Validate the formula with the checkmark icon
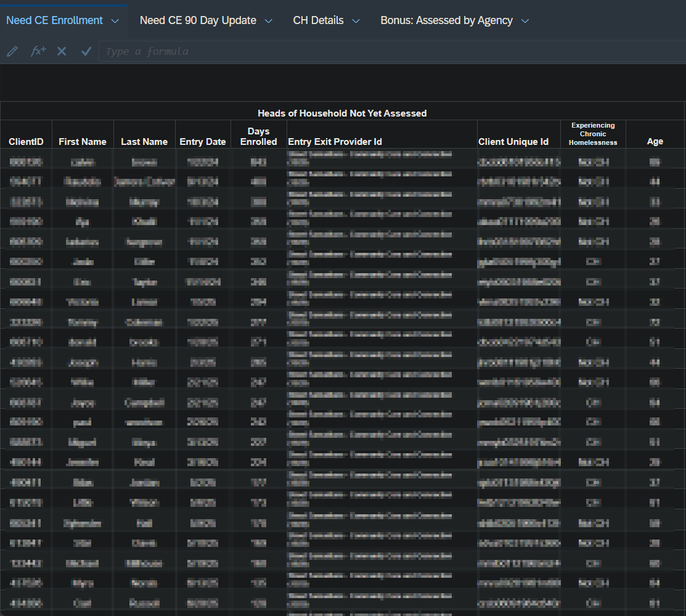This screenshot has width=686, height=616. [86, 52]
